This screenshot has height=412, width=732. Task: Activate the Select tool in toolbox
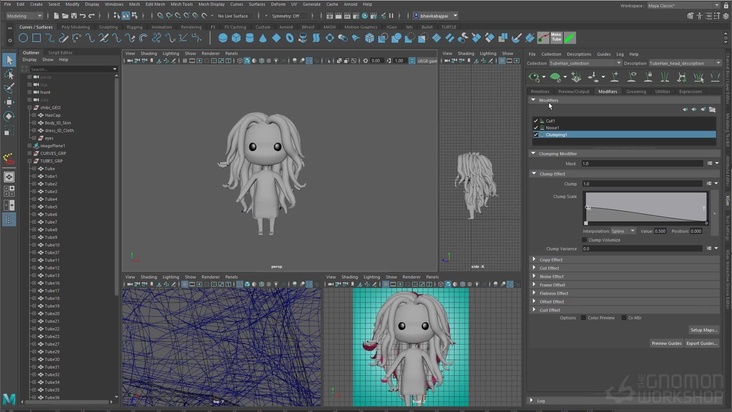pyautogui.click(x=9, y=60)
